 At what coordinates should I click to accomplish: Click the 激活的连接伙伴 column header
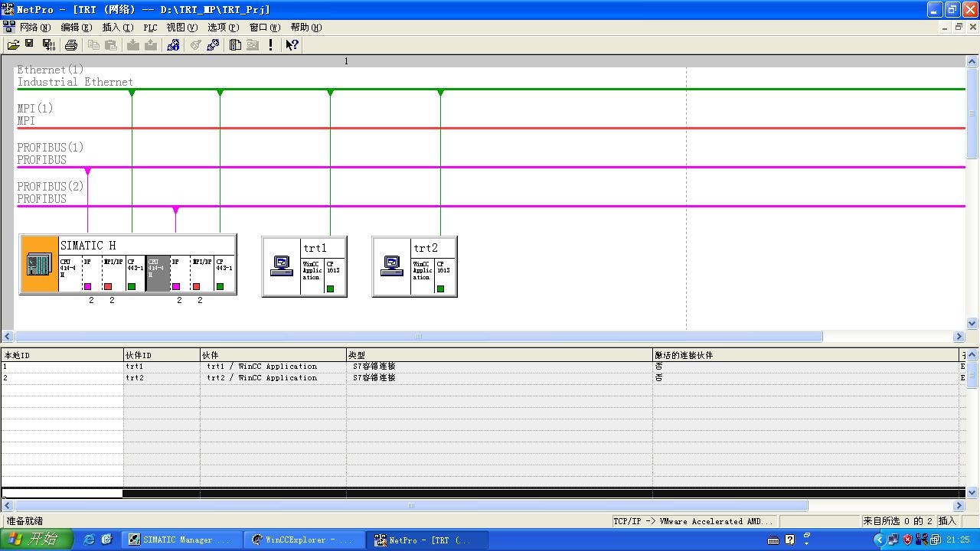[806, 355]
